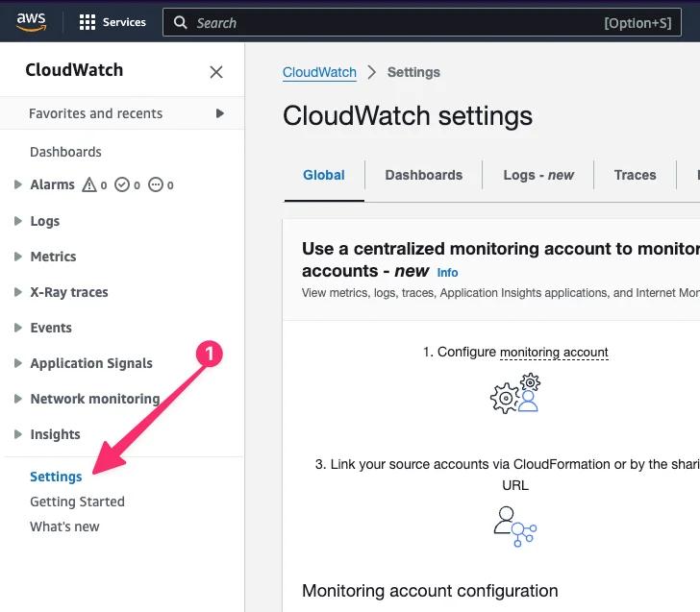Open the Traces settings tab
Image resolution: width=700 pixels, height=612 pixels.
click(635, 175)
